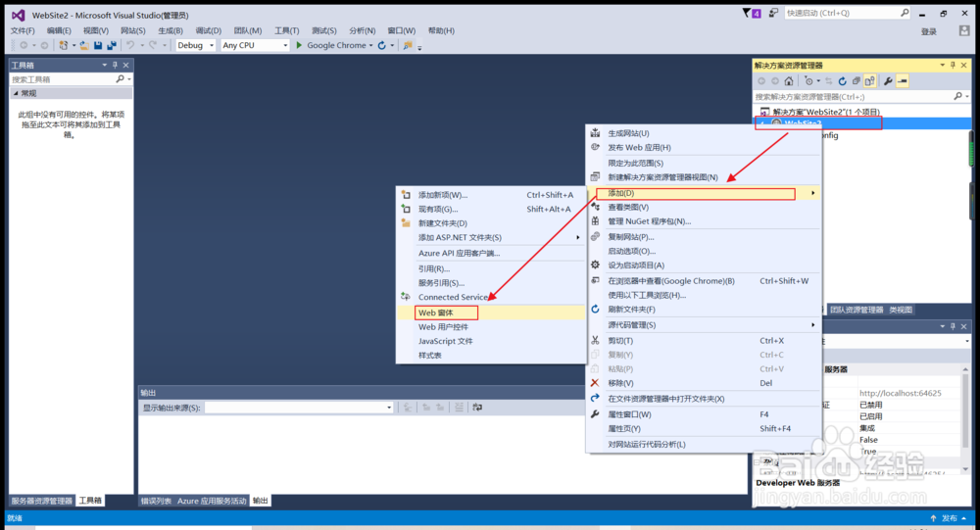Toggle word wrap in Output panel
The height and width of the screenshot is (530, 980).
click(477, 407)
